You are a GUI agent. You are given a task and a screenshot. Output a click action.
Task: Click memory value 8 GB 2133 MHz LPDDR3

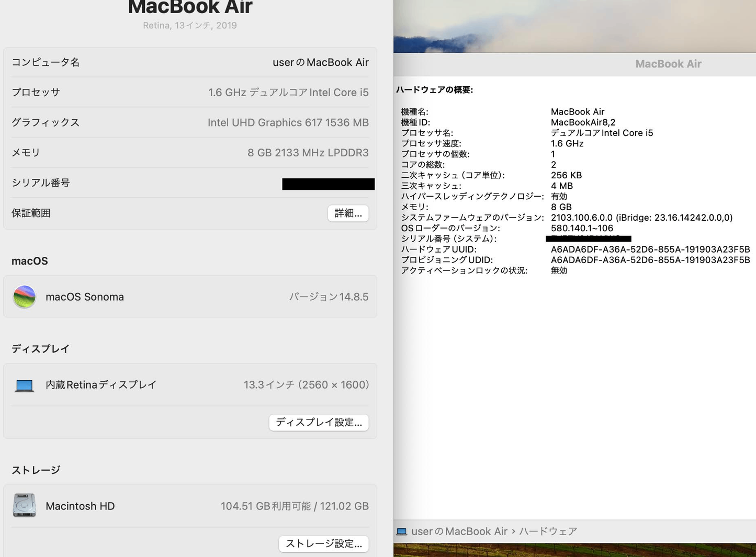[308, 153]
